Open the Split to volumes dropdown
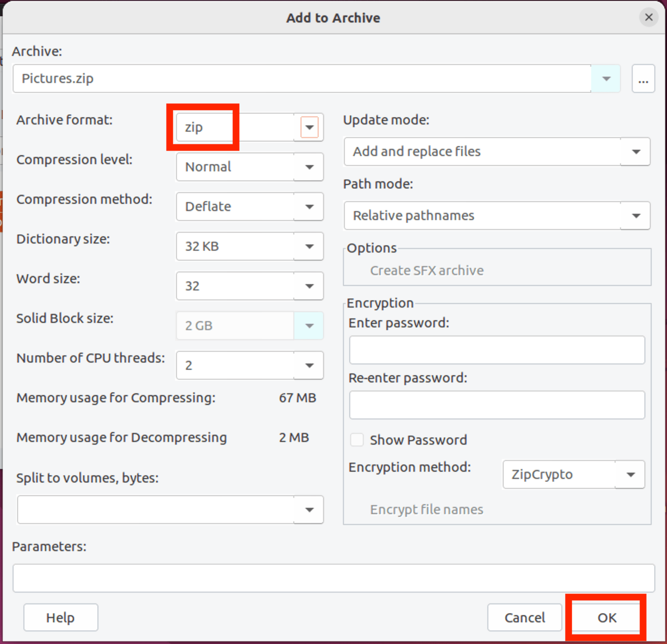Image resolution: width=667 pixels, height=644 pixels. click(x=309, y=510)
